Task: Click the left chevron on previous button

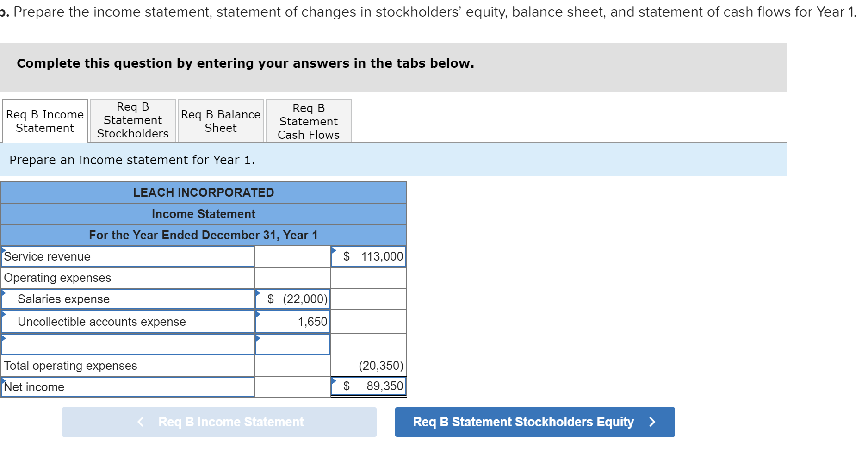Action: click(x=141, y=422)
